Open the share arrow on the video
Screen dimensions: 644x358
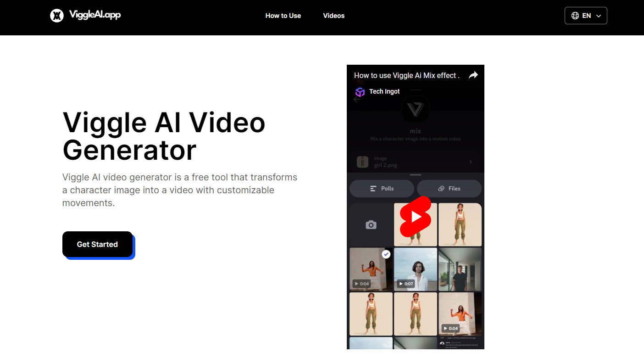click(x=473, y=75)
